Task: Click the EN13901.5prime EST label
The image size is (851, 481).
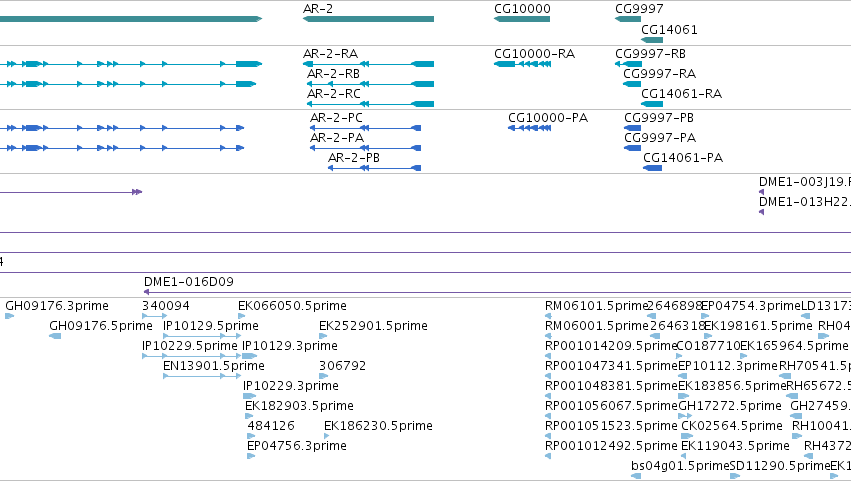Action: pyautogui.click(x=214, y=366)
